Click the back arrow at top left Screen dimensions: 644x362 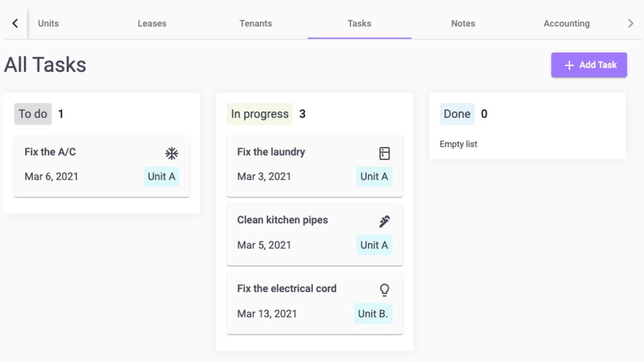point(15,23)
